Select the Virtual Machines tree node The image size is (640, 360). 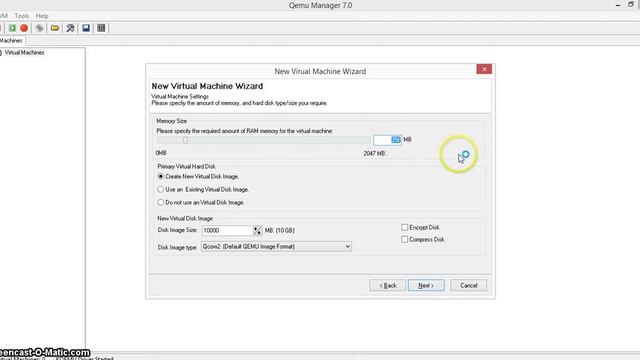click(x=24, y=53)
